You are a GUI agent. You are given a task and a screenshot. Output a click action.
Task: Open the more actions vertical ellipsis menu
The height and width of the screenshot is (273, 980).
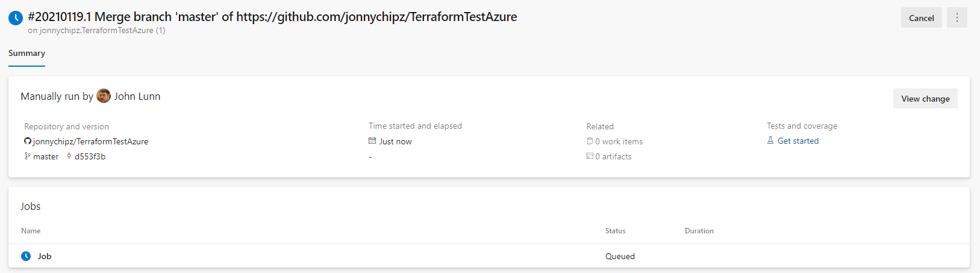(957, 18)
